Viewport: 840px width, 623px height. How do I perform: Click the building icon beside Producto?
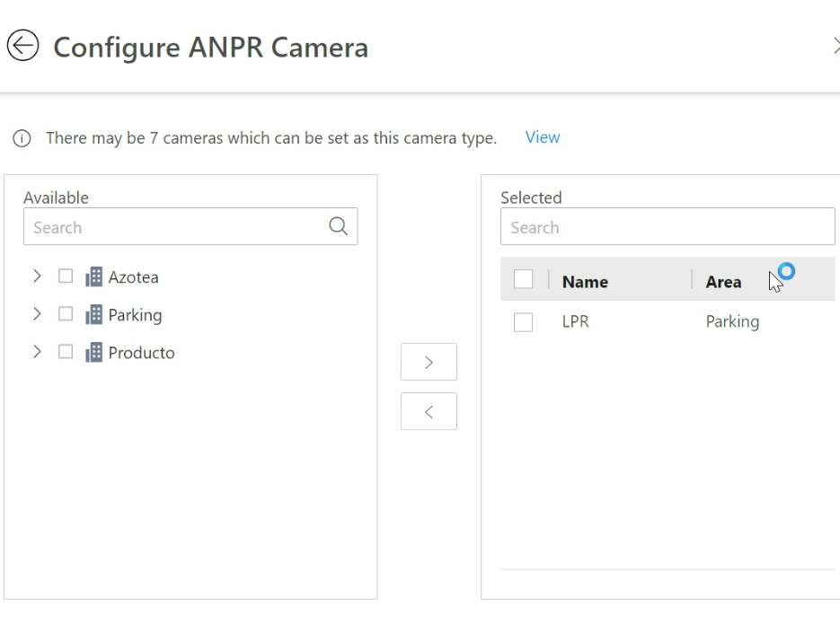93,352
